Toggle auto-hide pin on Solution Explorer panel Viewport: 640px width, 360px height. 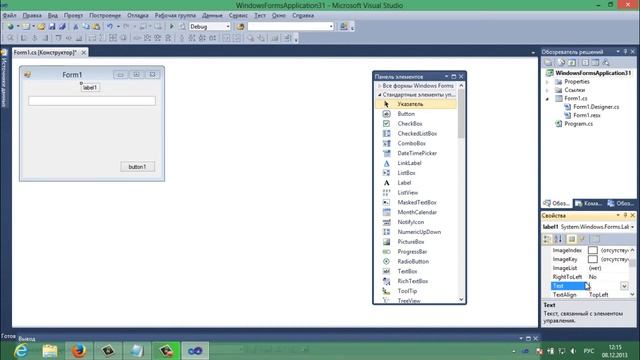(x=625, y=52)
